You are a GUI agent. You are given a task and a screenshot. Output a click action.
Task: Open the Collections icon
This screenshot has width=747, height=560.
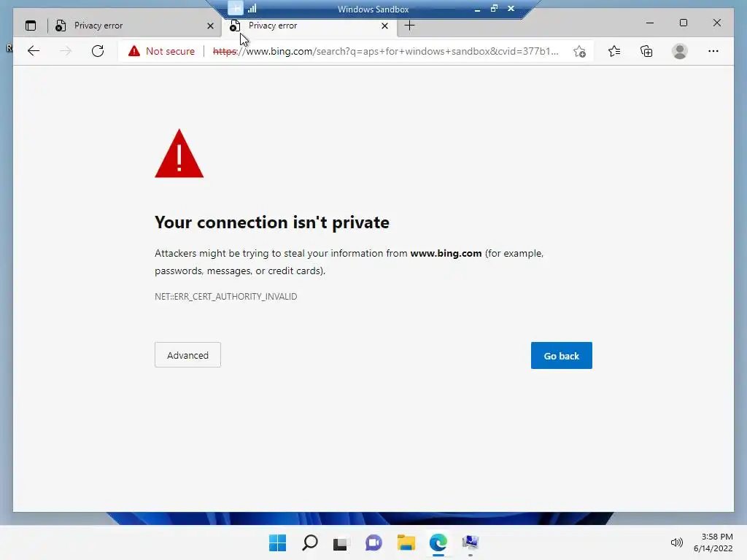(646, 51)
